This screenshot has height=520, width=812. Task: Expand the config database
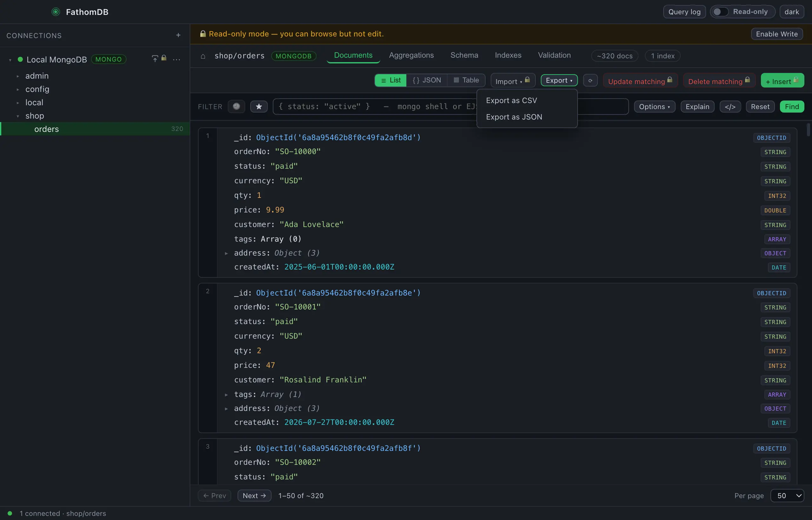(18, 89)
